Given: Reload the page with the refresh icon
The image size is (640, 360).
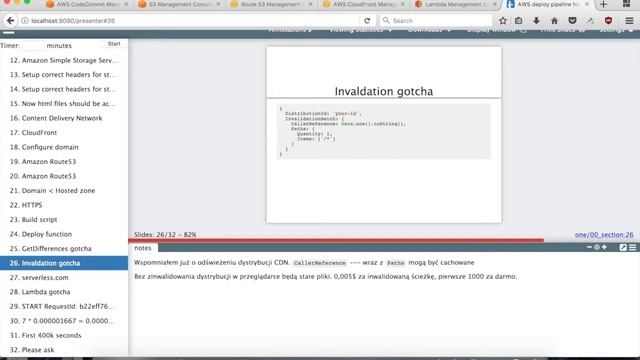Looking at the screenshot, I should click(367, 20).
